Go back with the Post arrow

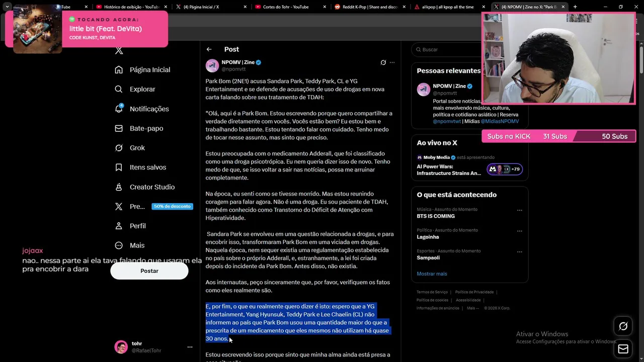click(209, 49)
